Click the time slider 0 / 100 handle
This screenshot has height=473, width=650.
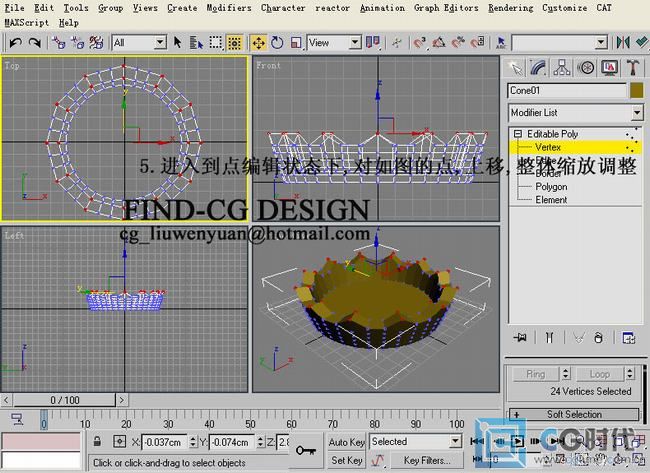(65, 400)
